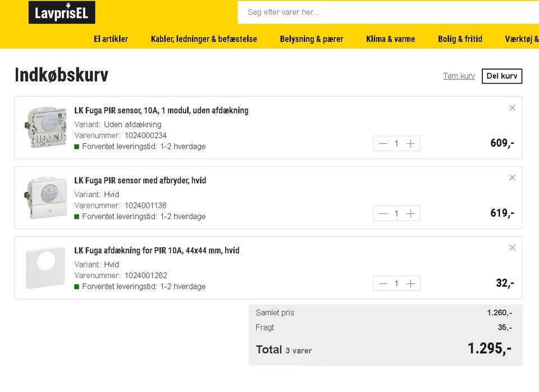The height and width of the screenshot is (392, 539).
Task: Select item number 1024000234
Action: (145, 135)
